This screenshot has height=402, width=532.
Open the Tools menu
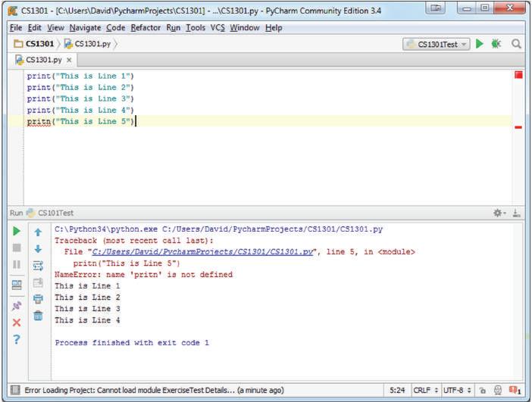pos(196,28)
